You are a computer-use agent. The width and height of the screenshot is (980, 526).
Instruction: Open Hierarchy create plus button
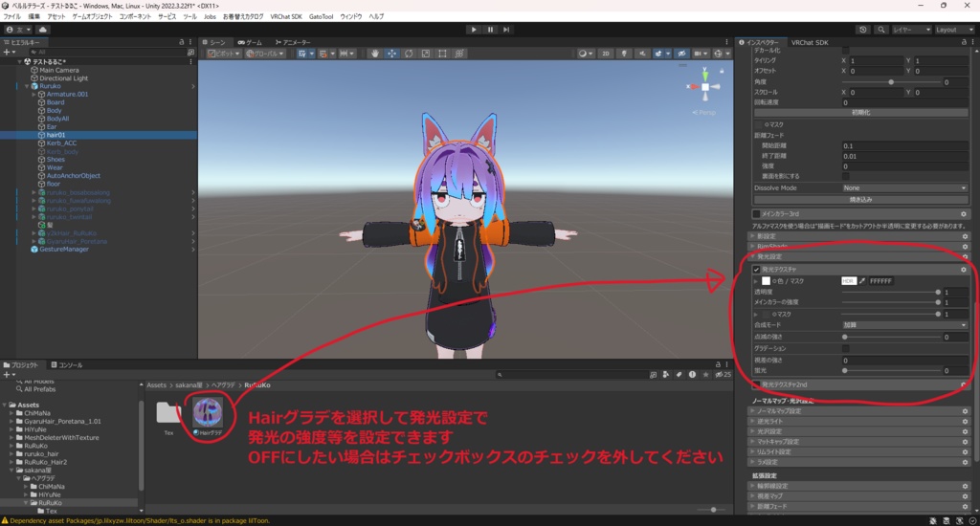click(9, 52)
